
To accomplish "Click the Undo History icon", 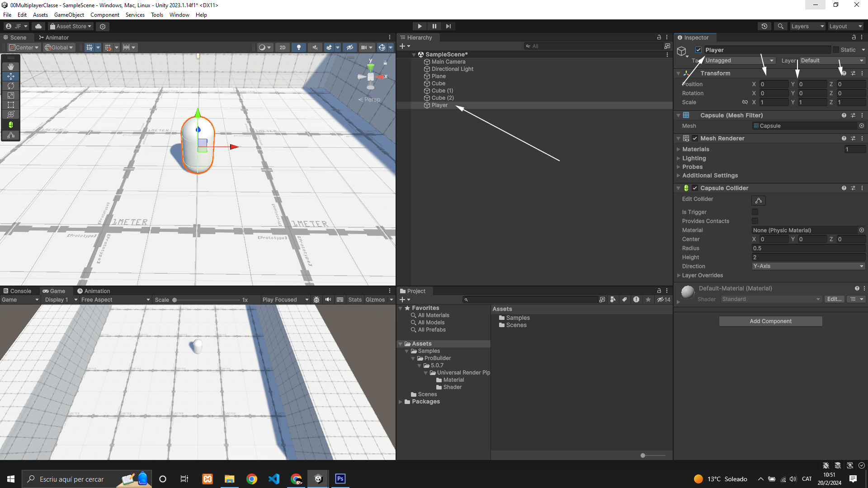I will pyautogui.click(x=764, y=26).
